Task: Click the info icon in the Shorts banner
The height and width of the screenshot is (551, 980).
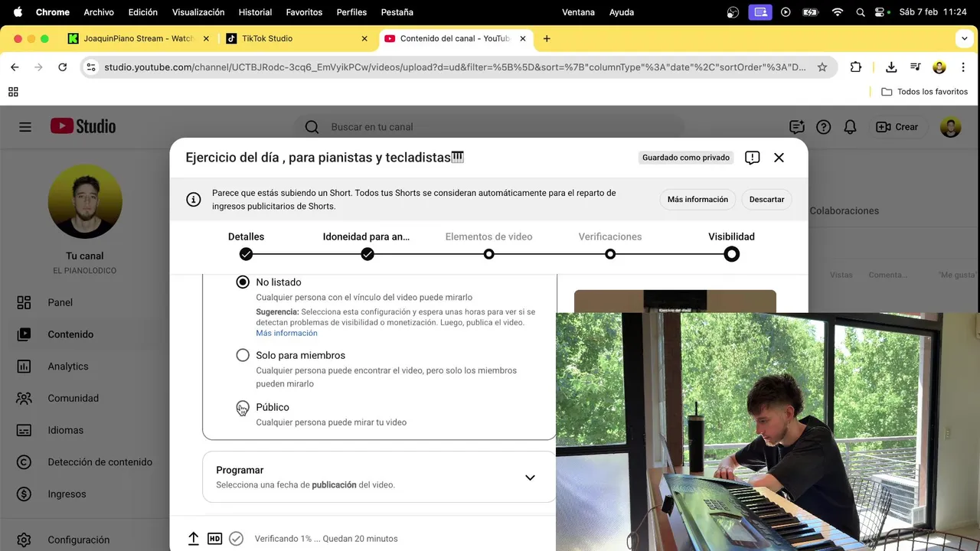Action: [x=194, y=200]
